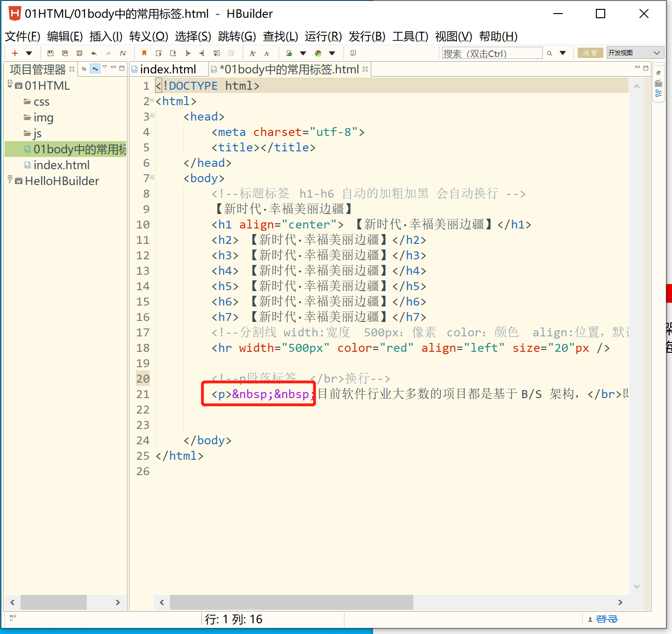Open the 跳转(G) menu
Screen dimensions: 672x634
237,36
